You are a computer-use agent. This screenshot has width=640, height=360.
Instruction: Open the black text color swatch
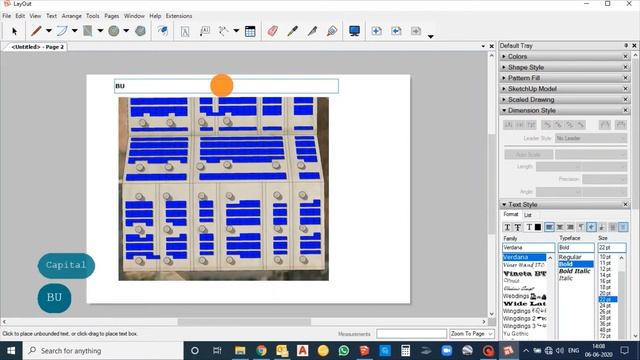pyautogui.click(x=538, y=227)
